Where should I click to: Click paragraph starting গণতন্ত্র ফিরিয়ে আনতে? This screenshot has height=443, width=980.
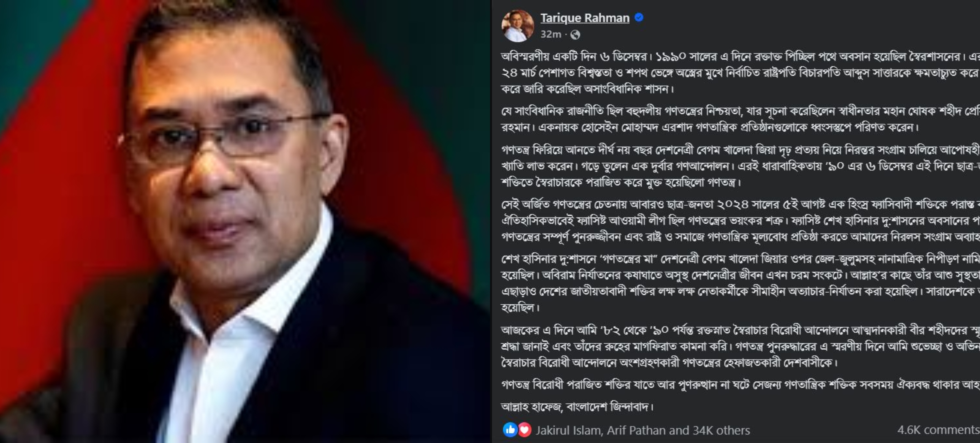(x=740, y=166)
